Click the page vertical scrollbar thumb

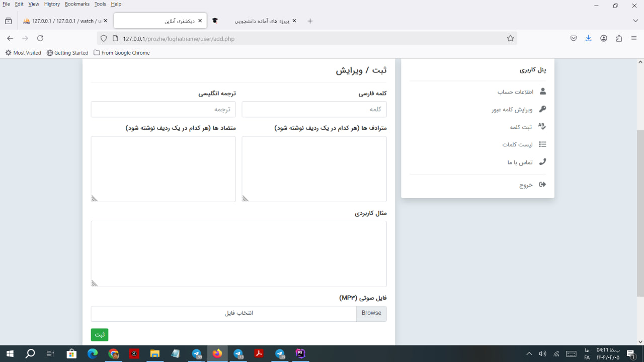point(640,213)
